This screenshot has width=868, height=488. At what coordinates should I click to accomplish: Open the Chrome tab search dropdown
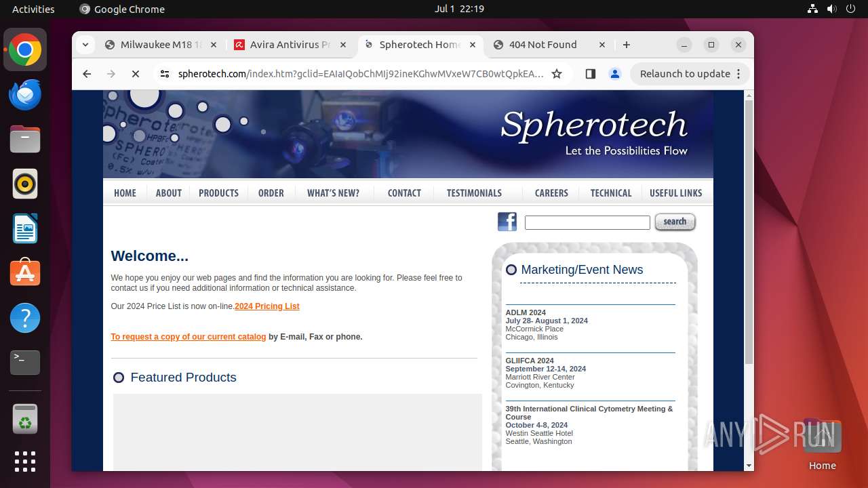[85, 45]
